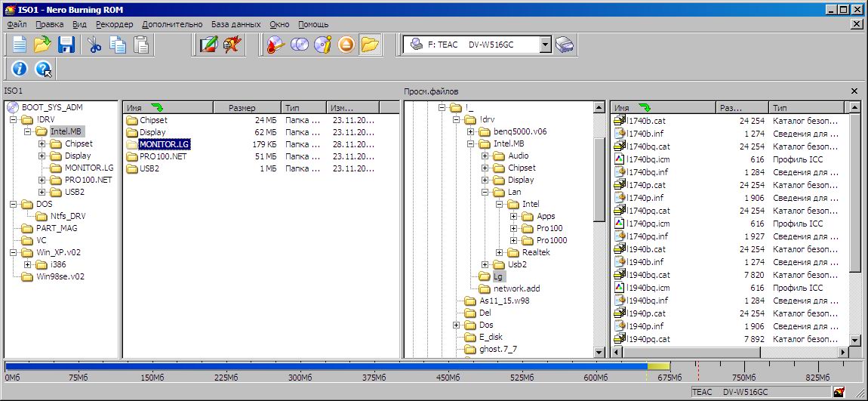868x401 pixels.
Task: Click the Burn disc icon with flame
Action: coord(276,45)
